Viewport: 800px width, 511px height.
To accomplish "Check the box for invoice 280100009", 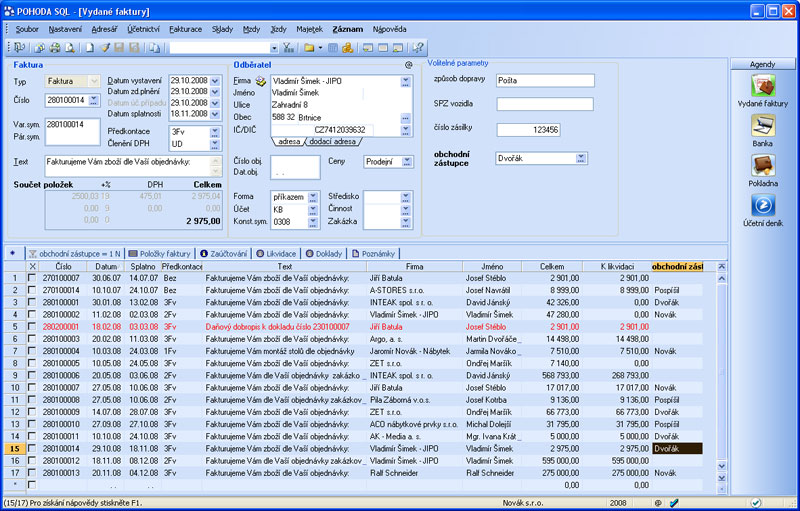I will coord(32,412).
